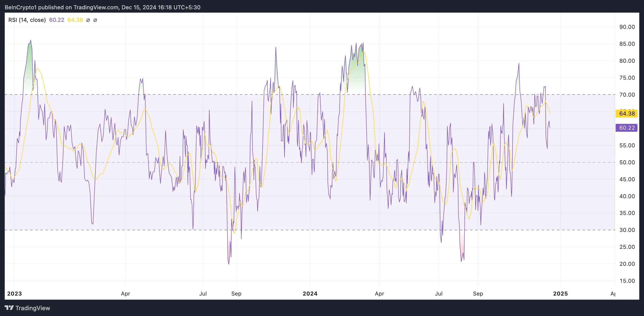
Task: Click the 30.00 oversold level axis label
Action: [627, 230]
